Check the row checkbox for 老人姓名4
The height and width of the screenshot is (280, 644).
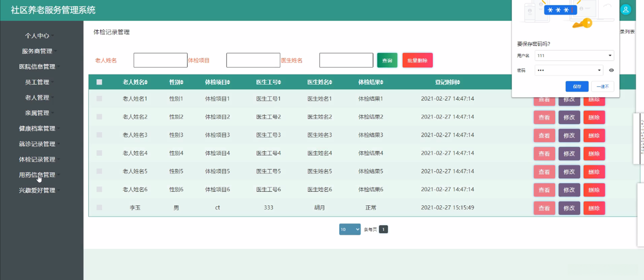99,153
